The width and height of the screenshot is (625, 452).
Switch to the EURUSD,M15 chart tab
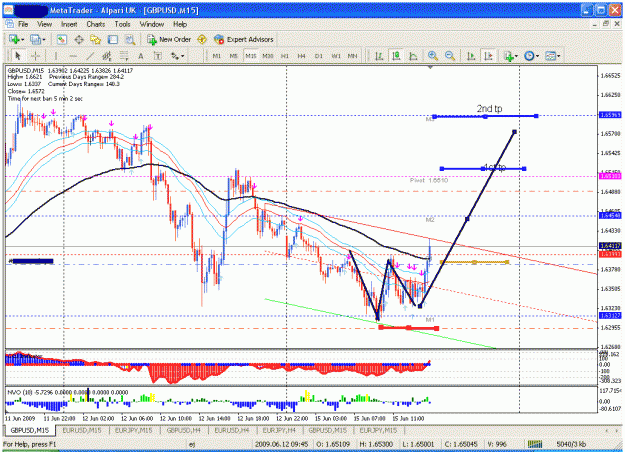pos(82,430)
